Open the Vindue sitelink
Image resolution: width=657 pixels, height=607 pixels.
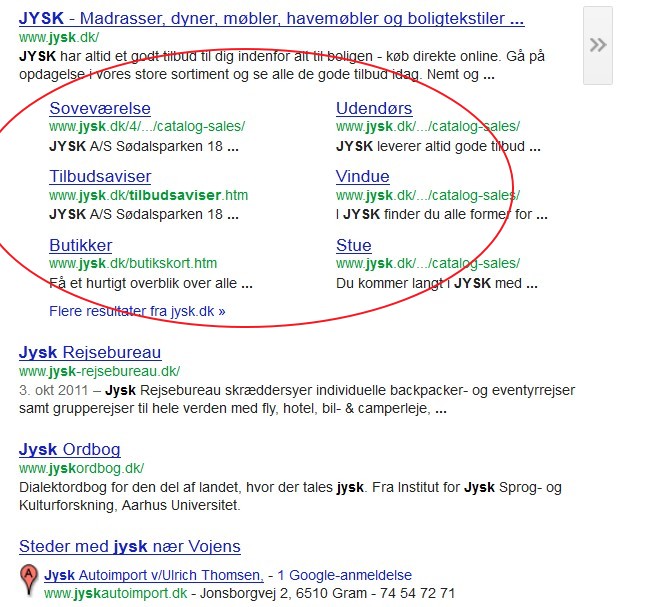(x=362, y=176)
